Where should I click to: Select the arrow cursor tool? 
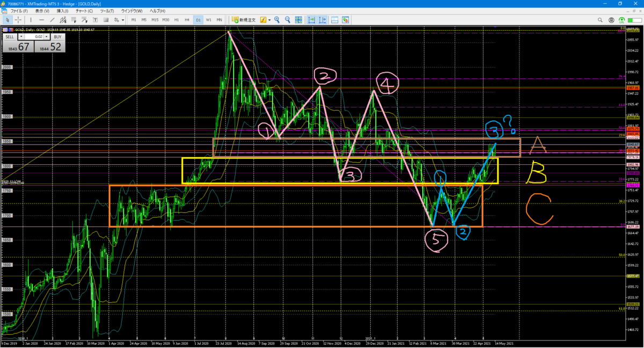click(8, 20)
